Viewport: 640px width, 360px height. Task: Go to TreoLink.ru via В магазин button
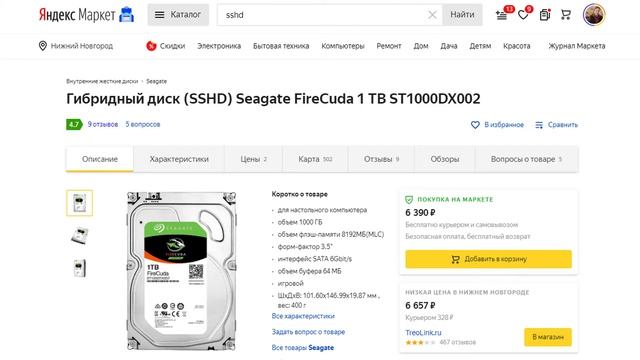548,337
